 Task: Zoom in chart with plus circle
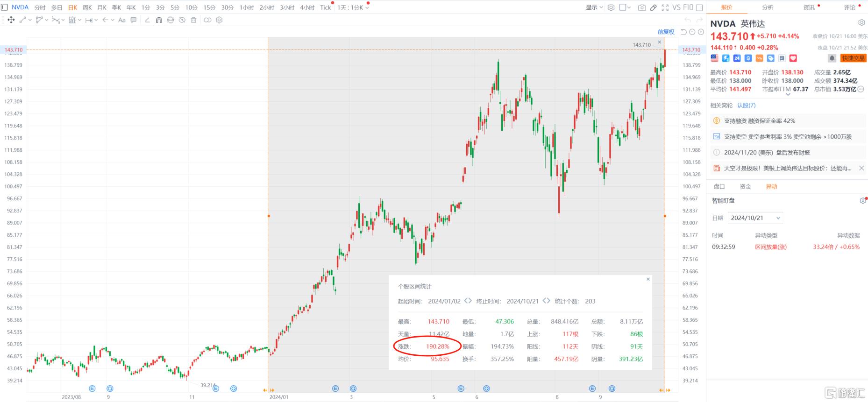point(701,32)
